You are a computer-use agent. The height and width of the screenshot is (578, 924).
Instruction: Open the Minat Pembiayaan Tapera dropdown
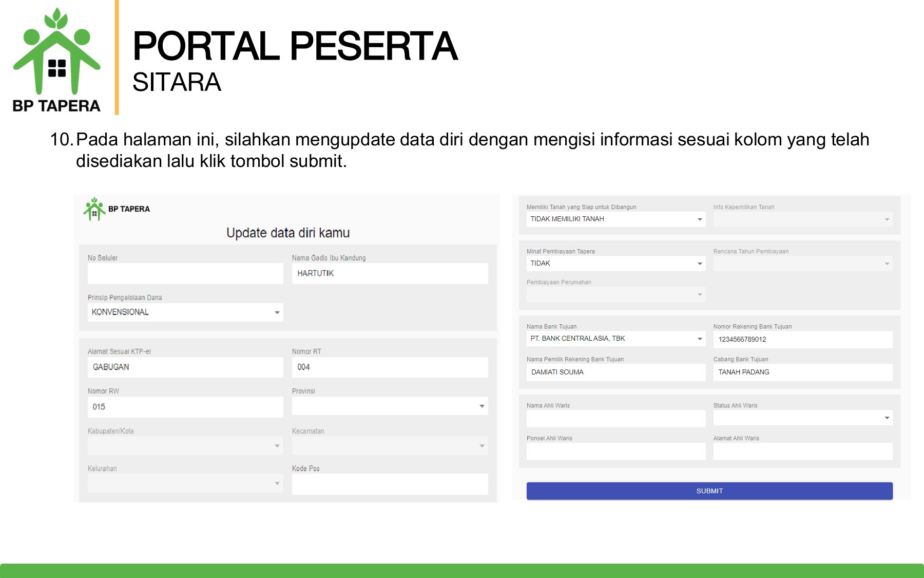click(x=700, y=264)
